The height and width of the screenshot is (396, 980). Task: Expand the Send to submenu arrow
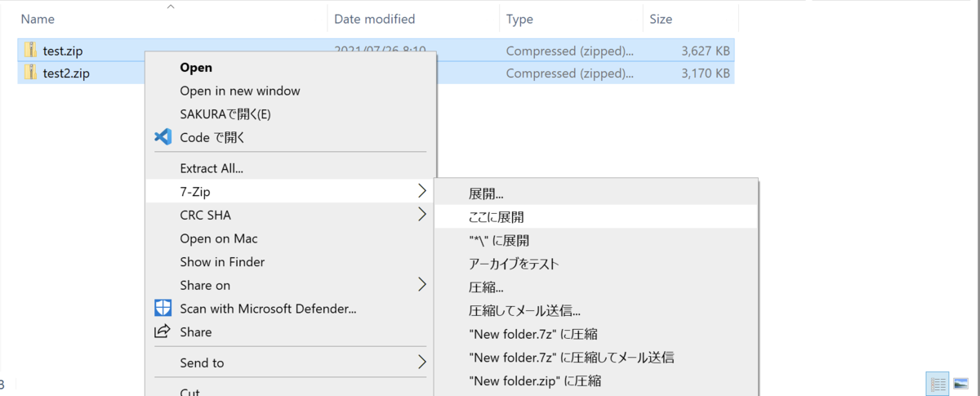click(421, 363)
